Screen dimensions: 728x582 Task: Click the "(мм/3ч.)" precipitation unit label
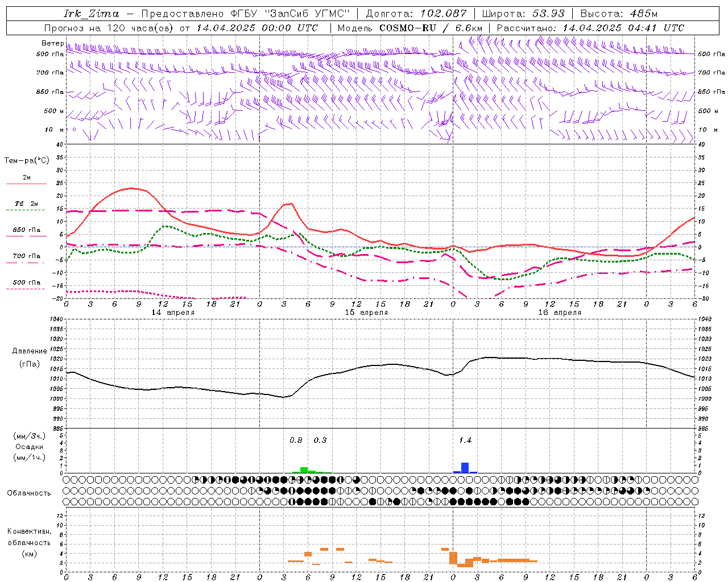tap(30, 436)
